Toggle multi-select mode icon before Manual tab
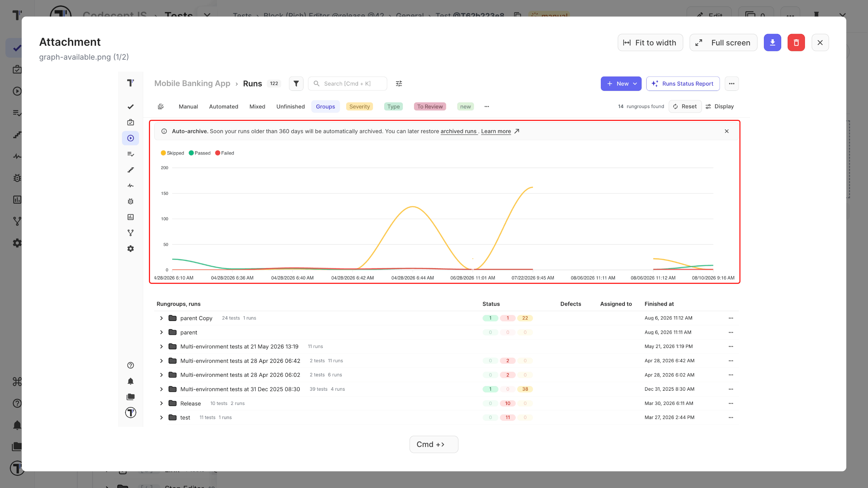This screenshot has width=868, height=488. [161, 106]
